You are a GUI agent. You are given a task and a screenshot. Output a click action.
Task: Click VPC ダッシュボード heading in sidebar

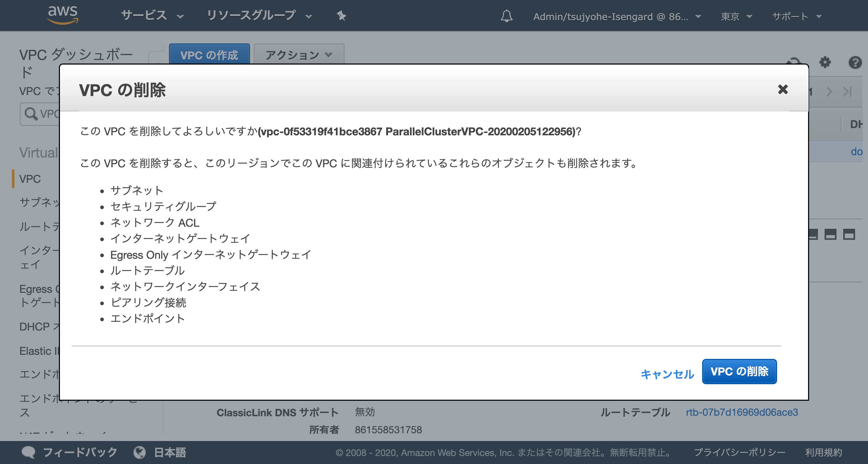point(76,63)
